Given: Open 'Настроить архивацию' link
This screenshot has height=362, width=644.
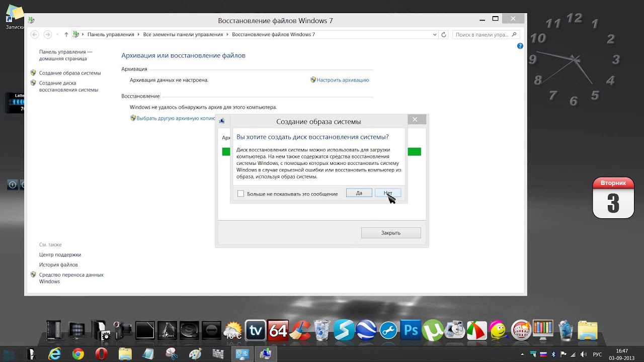Looking at the screenshot, I should (x=343, y=80).
